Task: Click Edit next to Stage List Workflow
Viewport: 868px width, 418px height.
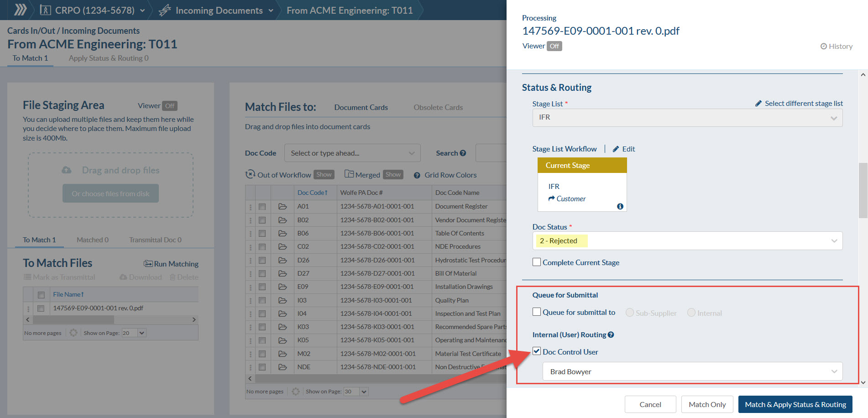Action: [624, 149]
